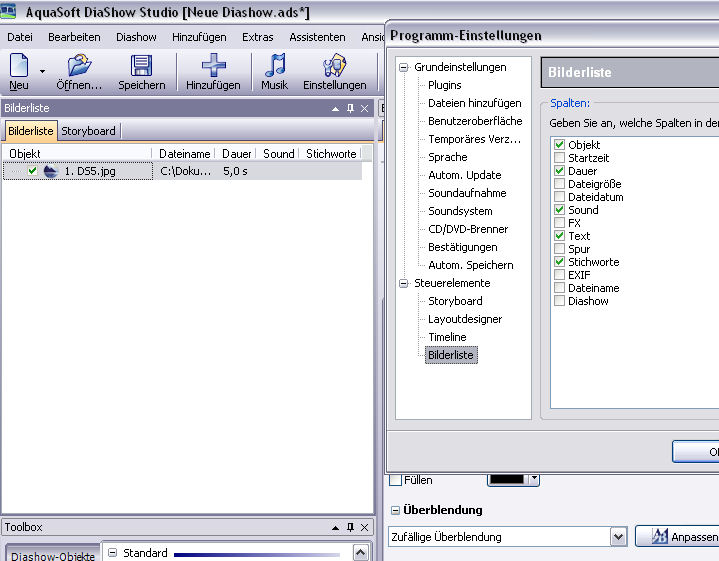This screenshot has width=719, height=561.
Task: Click the Musik note icon
Action: pos(274,67)
